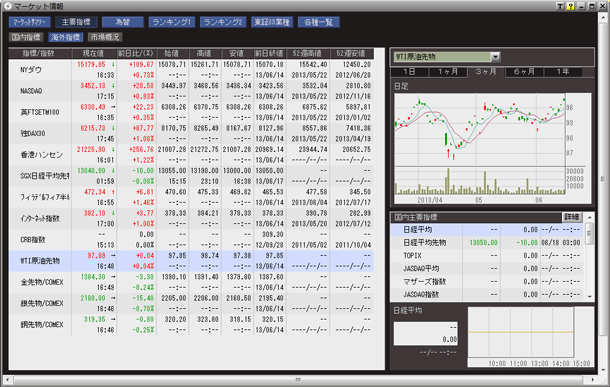Click the scroll-up arrow in 国内主要指標 list

(589, 217)
